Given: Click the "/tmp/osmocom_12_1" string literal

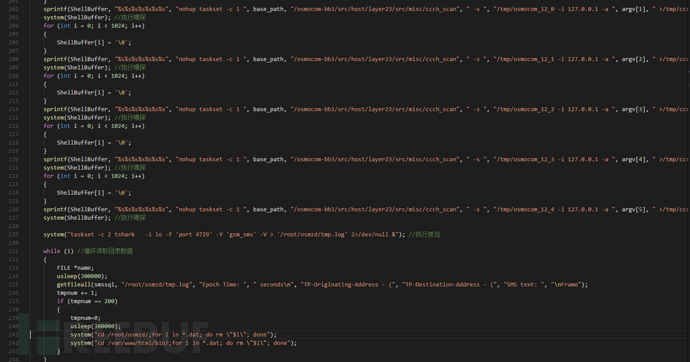Looking at the screenshot, I should [555, 59].
